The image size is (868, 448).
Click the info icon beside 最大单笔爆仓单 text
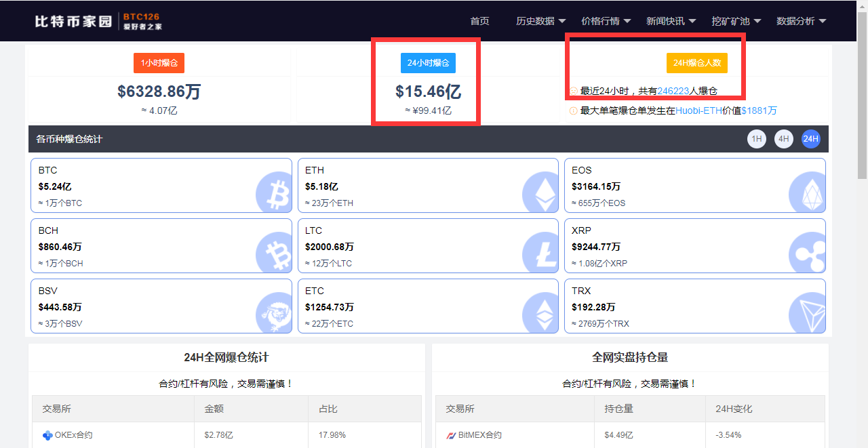point(574,110)
